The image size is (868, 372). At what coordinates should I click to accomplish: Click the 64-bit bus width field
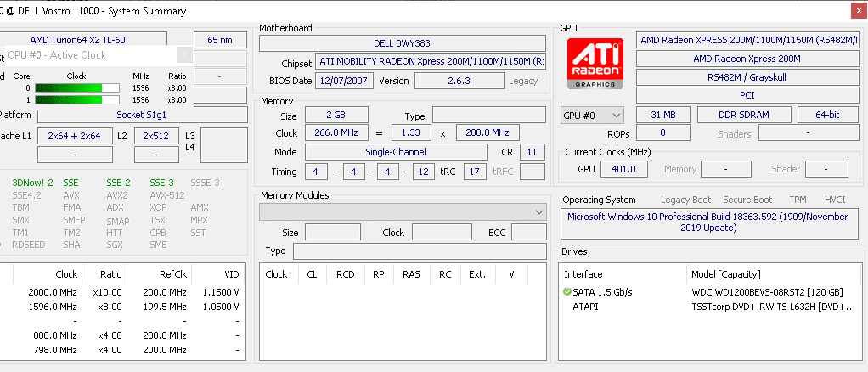(827, 115)
